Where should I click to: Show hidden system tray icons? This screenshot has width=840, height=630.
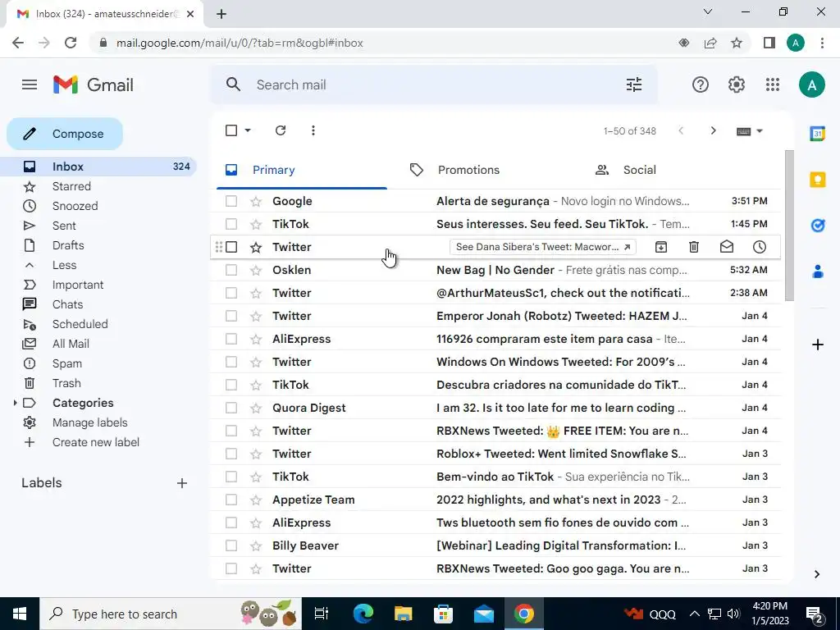(694, 614)
